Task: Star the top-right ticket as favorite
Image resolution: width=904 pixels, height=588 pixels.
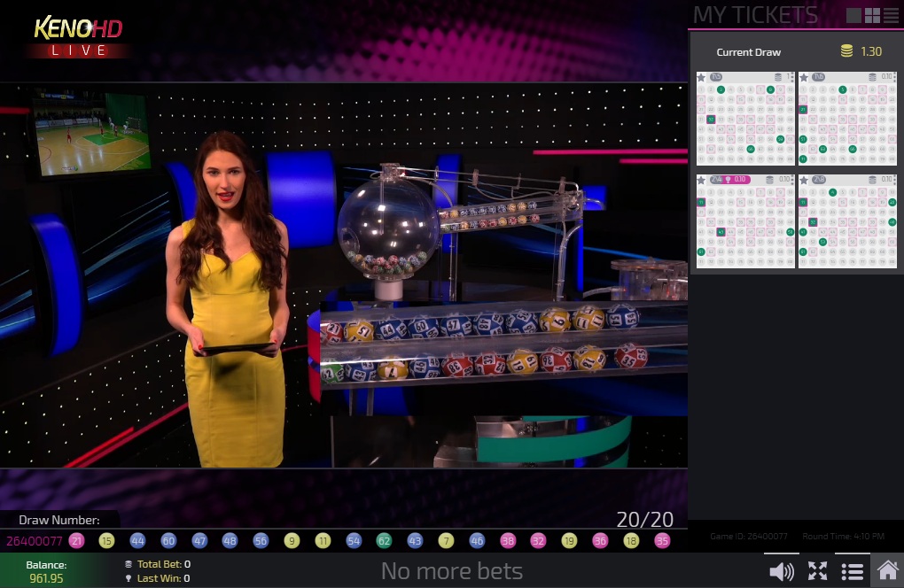Action: 804,77
